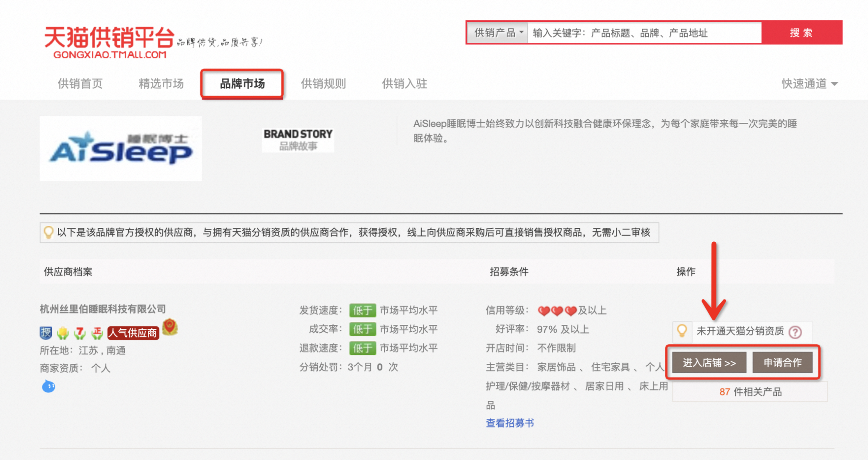
Task: Click the 操作 column header
Action: (x=686, y=271)
